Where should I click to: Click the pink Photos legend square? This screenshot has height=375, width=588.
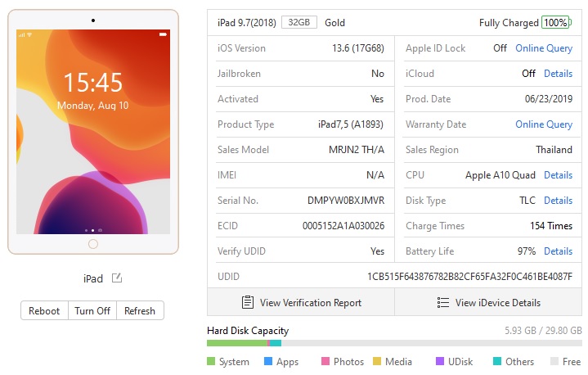click(x=325, y=361)
